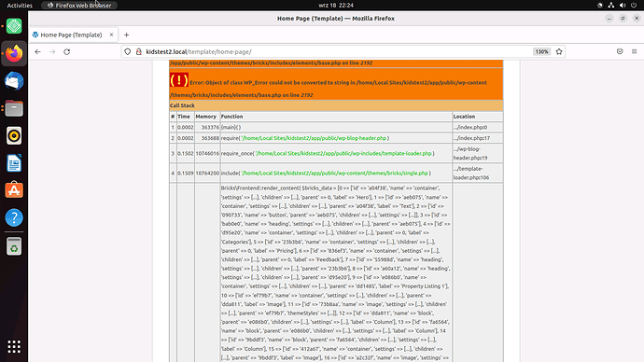The height and width of the screenshot is (362, 644).
Task: Reset the 130% zoom level badge
Action: (x=541, y=51)
